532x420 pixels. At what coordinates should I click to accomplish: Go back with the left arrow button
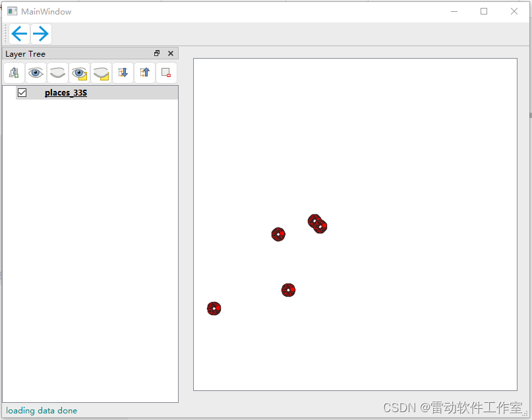(x=19, y=34)
